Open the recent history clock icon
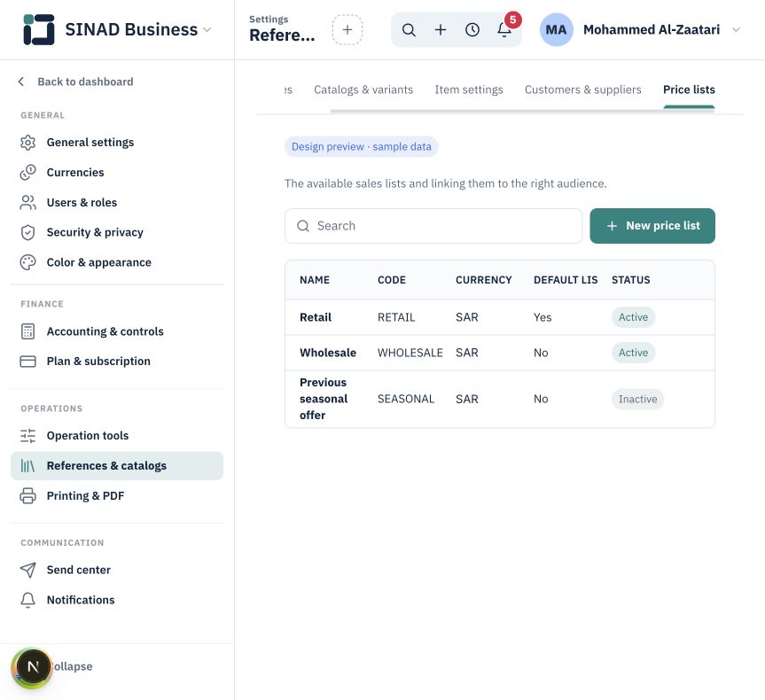Image resolution: width=765 pixels, height=700 pixels. 472,30
